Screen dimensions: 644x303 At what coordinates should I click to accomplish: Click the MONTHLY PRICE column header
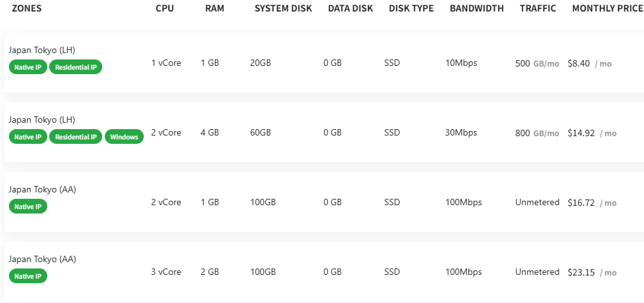608,8
